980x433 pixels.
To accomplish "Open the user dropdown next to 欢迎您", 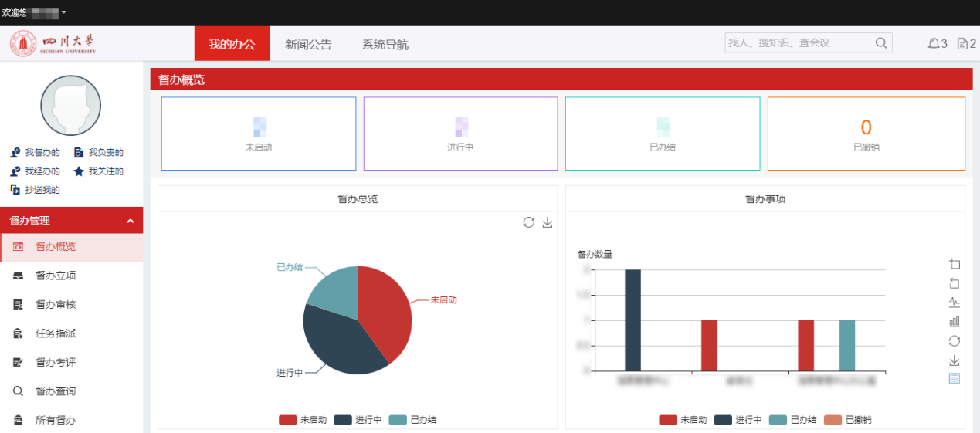I will click(x=63, y=12).
